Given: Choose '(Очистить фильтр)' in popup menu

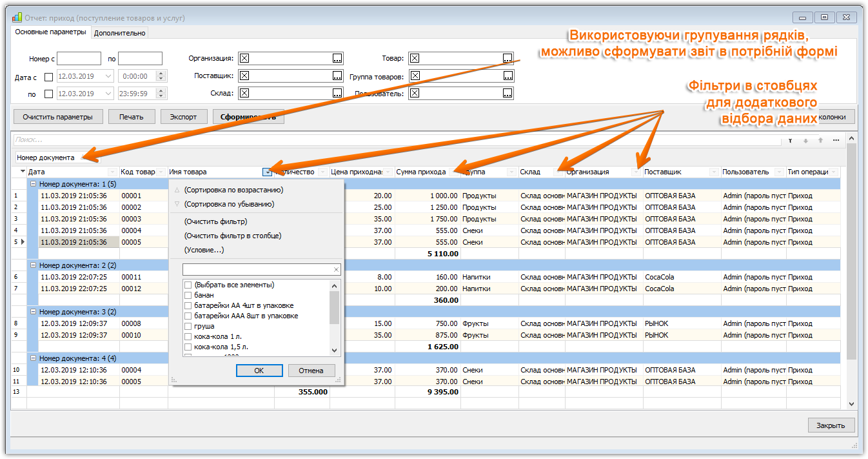Looking at the screenshot, I should click(215, 221).
